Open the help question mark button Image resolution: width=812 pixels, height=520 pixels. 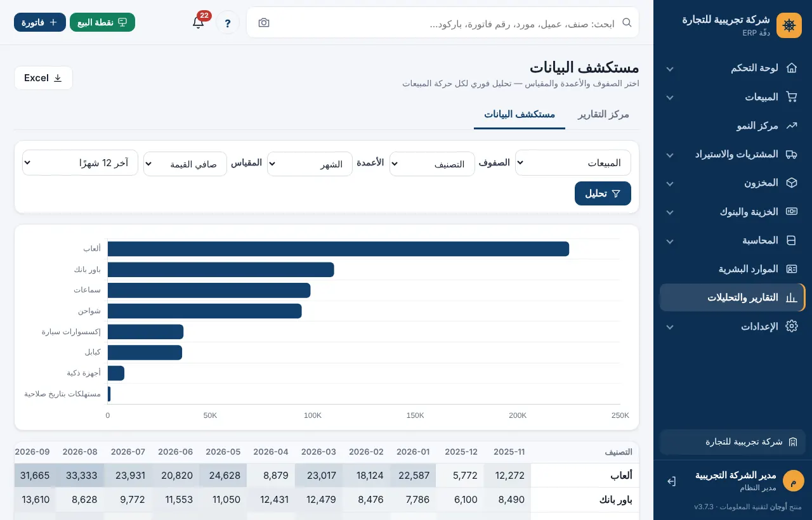[x=228, y=23]
